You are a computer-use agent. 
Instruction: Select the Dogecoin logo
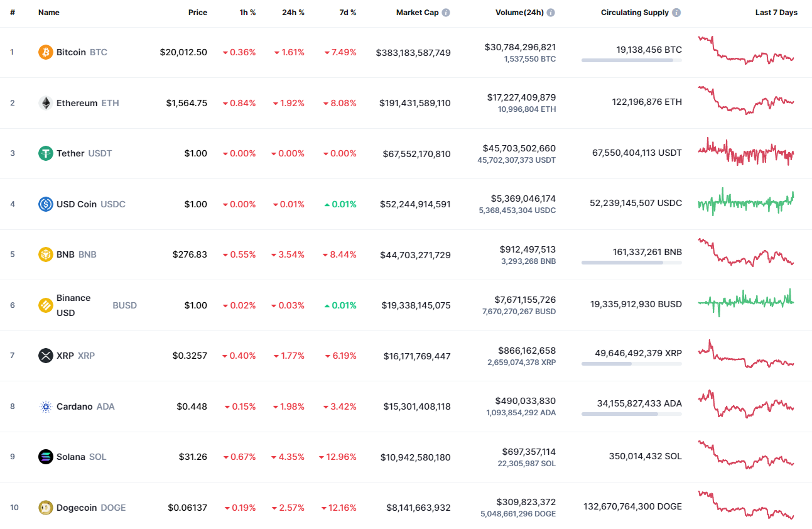[45, 508]
